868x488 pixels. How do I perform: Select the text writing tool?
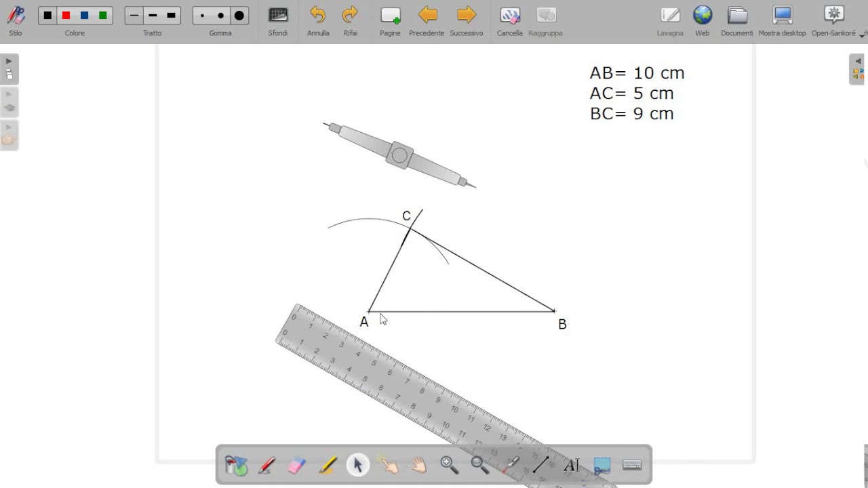(571, 465)
